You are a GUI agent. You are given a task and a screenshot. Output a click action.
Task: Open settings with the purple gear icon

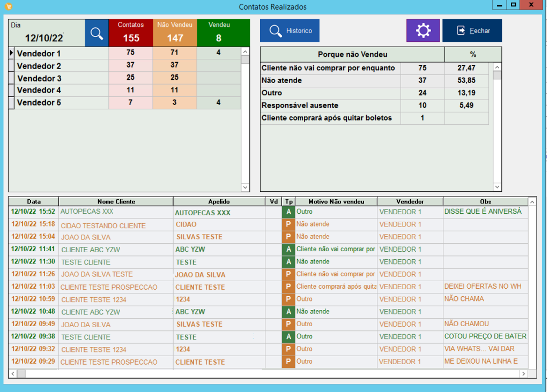point(423,31)
